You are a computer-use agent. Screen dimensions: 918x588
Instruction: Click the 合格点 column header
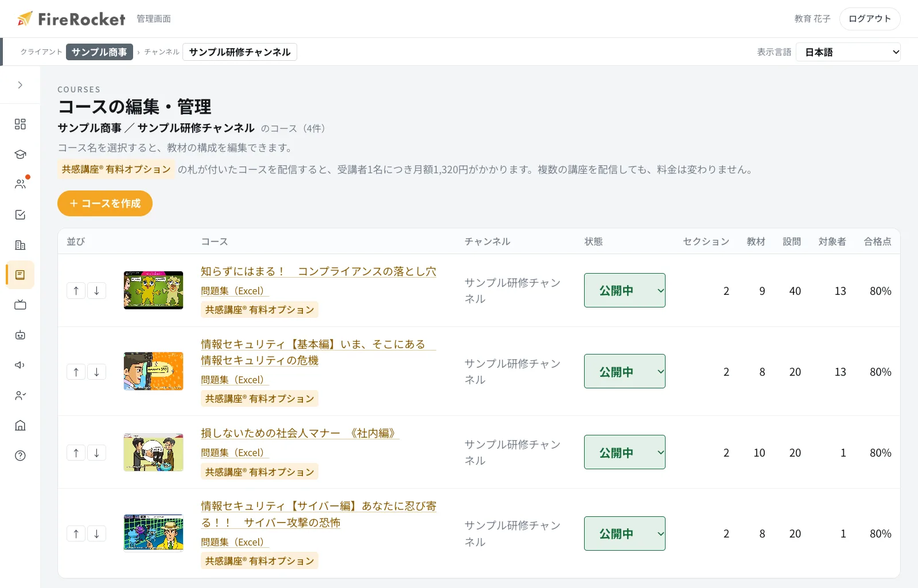click(878, 242)
